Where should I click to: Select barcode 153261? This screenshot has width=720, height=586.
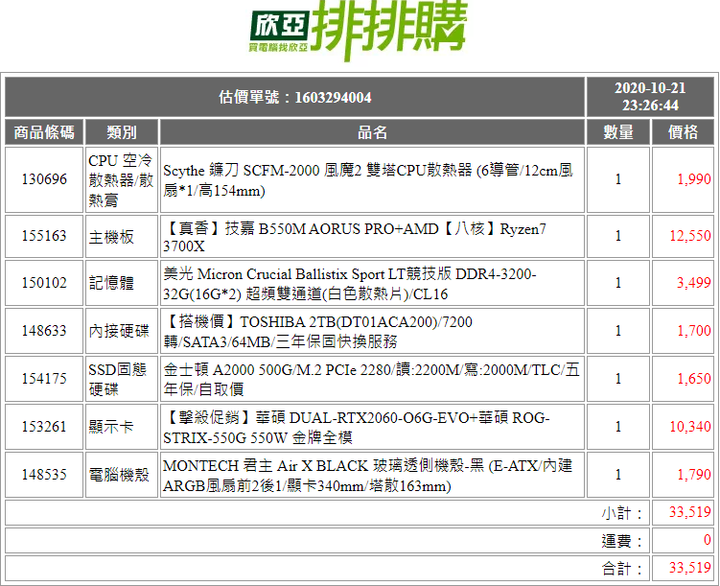click(44, 427)
